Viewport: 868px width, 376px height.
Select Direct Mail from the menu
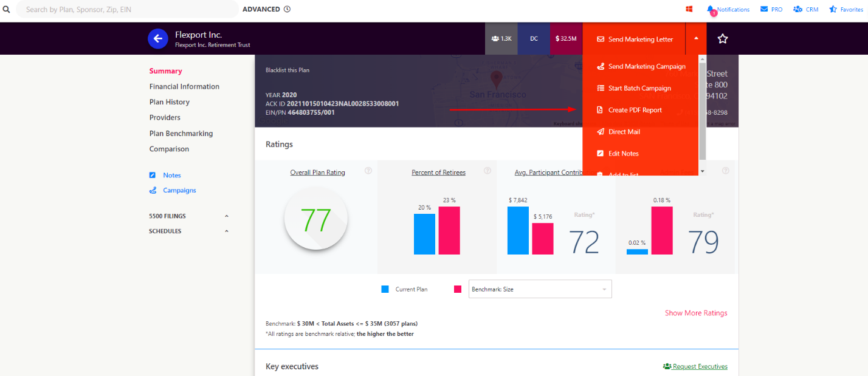624,132
